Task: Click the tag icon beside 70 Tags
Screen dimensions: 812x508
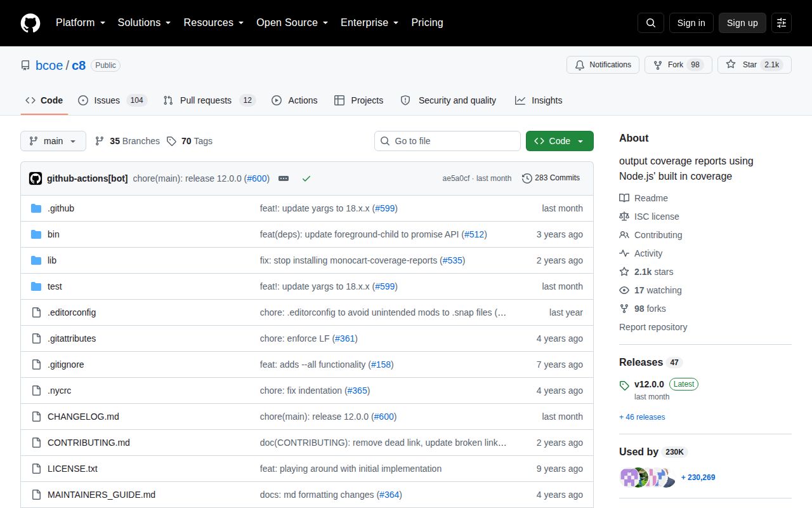Action: pos(171,141)
